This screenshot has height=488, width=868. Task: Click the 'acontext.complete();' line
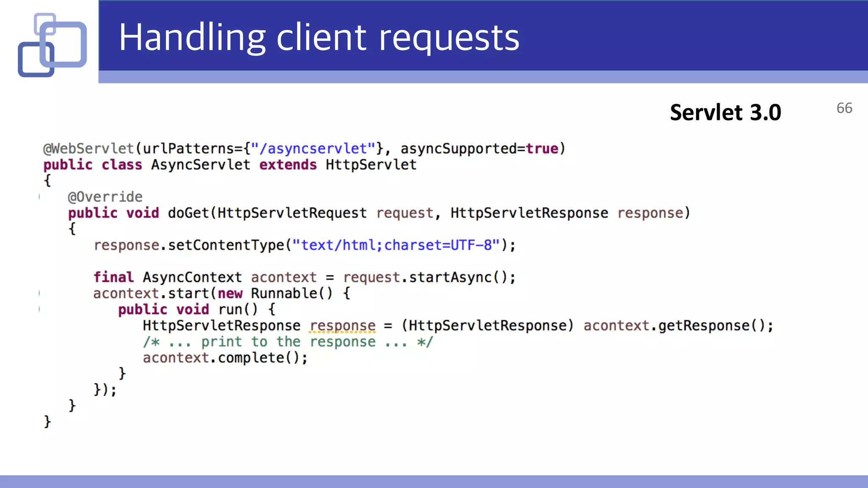point(225,358)
